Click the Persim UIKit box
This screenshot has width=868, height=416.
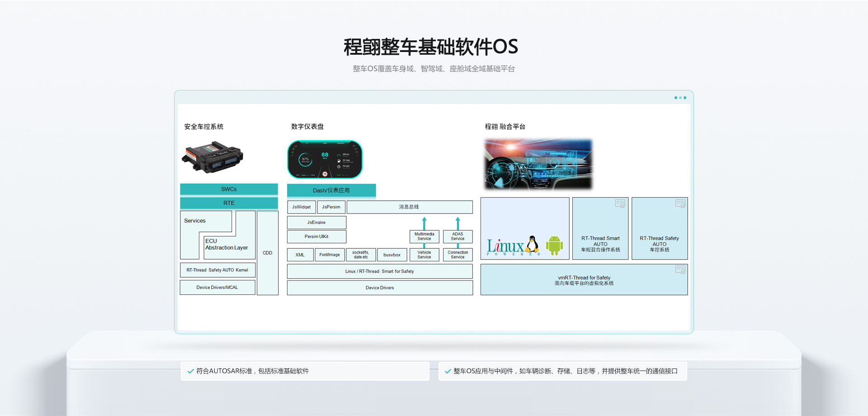tap(316, 236)
